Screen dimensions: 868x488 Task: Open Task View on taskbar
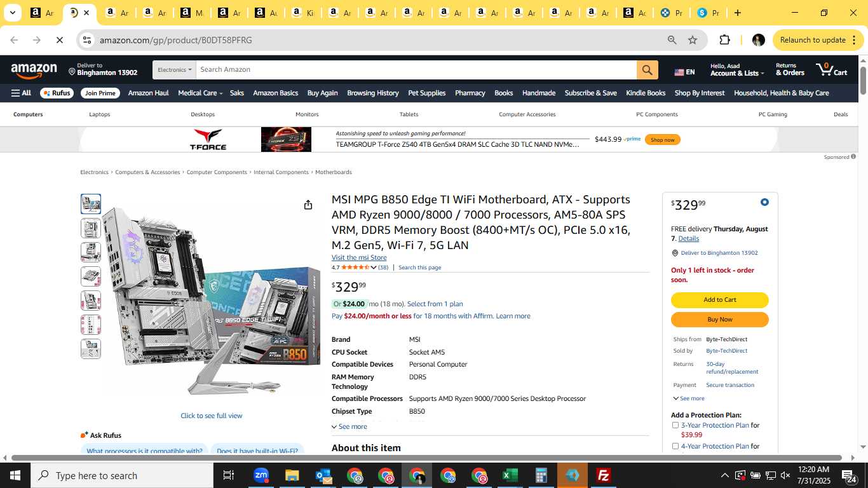229,475
